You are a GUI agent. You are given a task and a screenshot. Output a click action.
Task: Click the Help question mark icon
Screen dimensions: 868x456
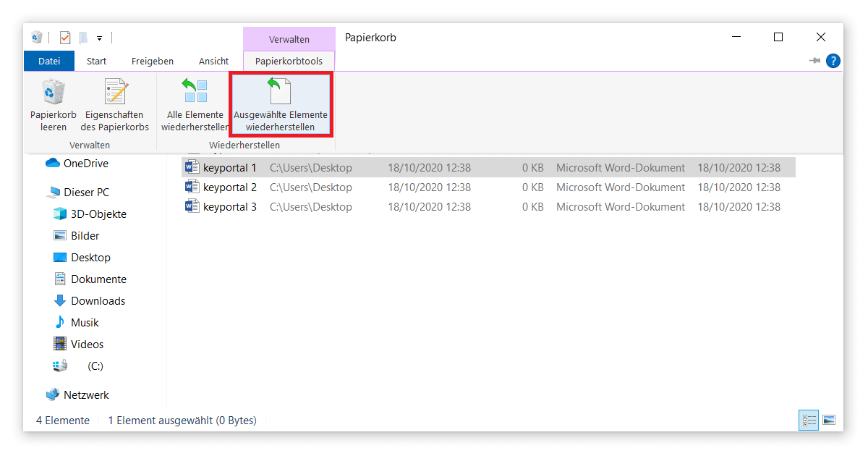833,61
